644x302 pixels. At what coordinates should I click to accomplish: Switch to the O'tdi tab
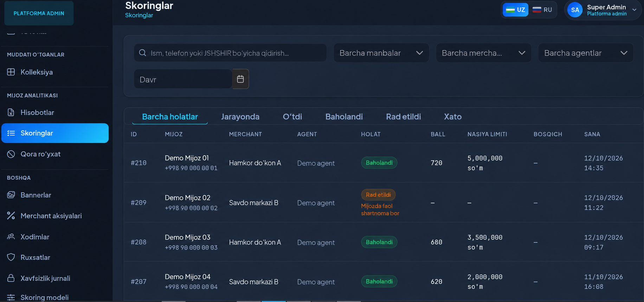pyautogui.click(x=292, y=117)
